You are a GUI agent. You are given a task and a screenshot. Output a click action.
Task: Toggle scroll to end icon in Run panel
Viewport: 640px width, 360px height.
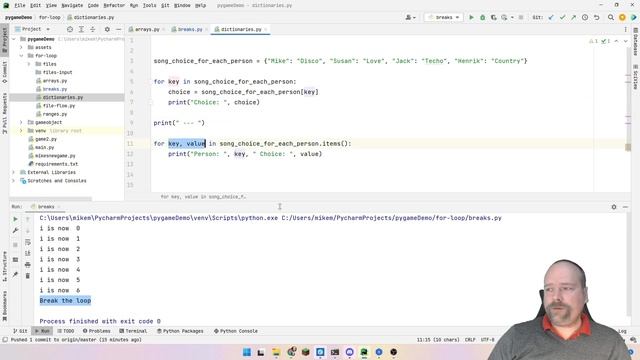28,253
